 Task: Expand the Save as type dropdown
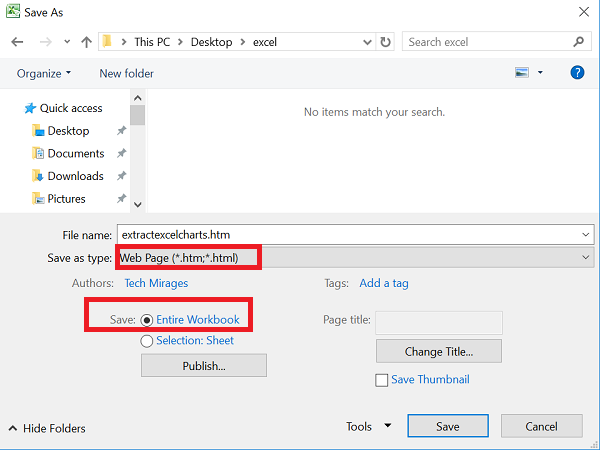pyautogui.click(x=585, y=257)
